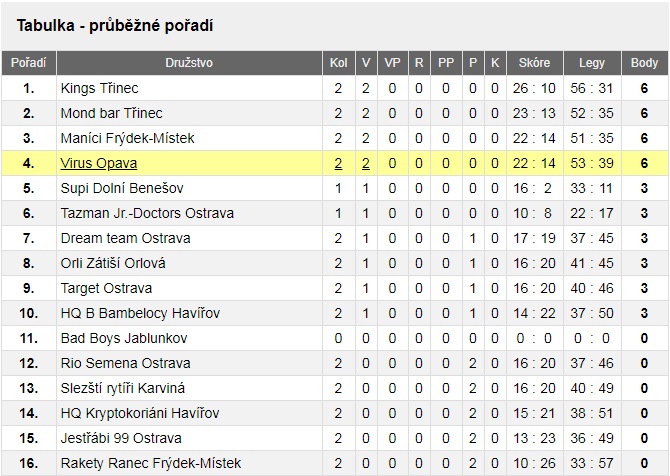This screenshot has height=476, width=670.
Task: Select the Kings Třinec team name
Action: [100, 88]
